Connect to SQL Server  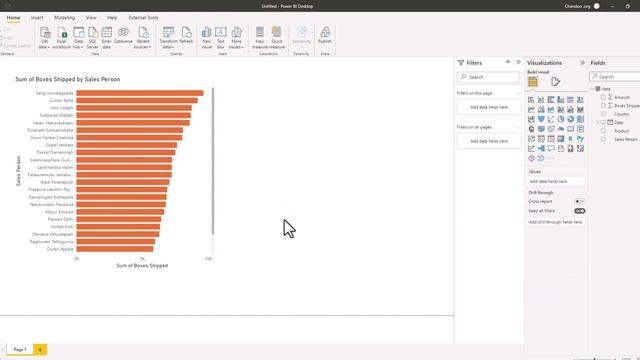pos(93,38)
